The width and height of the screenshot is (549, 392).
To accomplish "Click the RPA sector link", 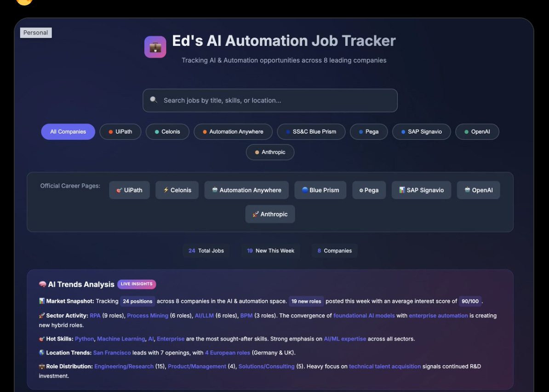I will click(x=95, y=315).
